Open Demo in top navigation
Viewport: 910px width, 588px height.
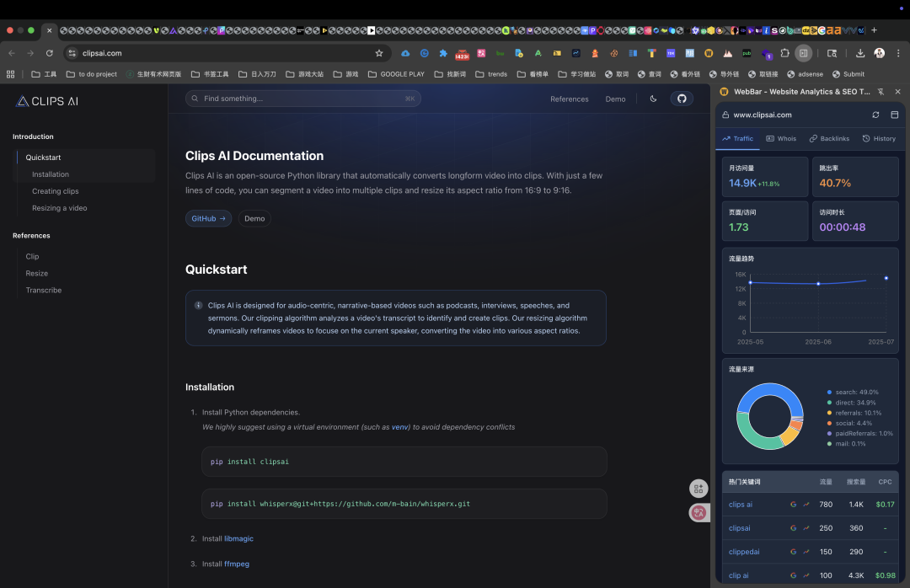pos(615,99)
